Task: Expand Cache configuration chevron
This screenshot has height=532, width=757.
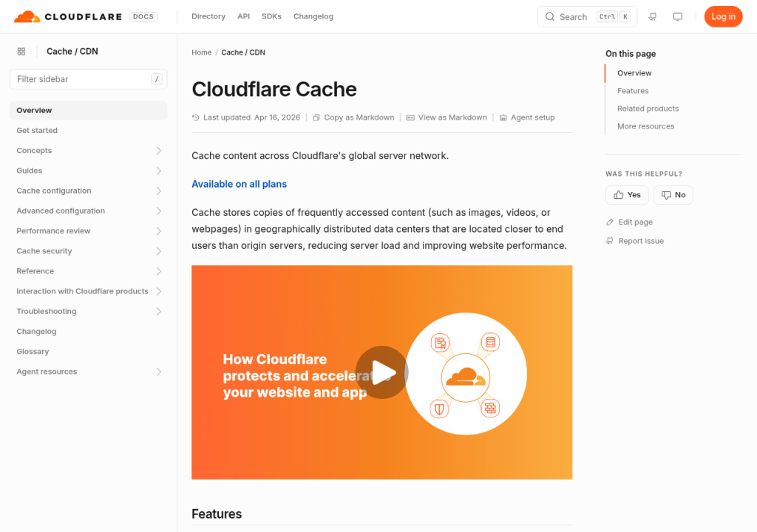Action: (x=158, y=191)
